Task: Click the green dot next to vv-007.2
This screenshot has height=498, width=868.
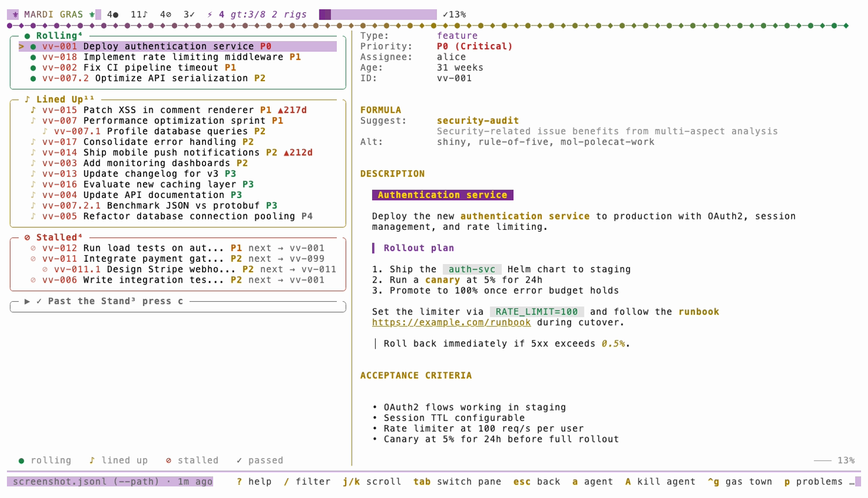Action: pyautogui.click(x=33, y=78)
